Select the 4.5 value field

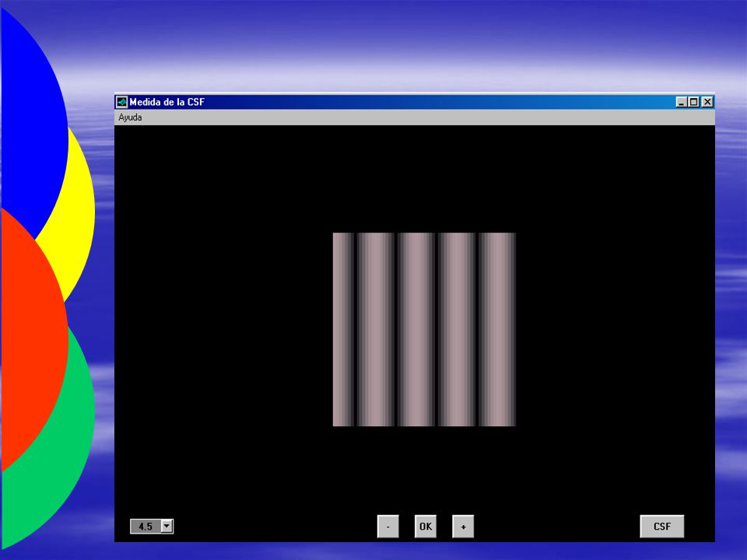(146, 527)
